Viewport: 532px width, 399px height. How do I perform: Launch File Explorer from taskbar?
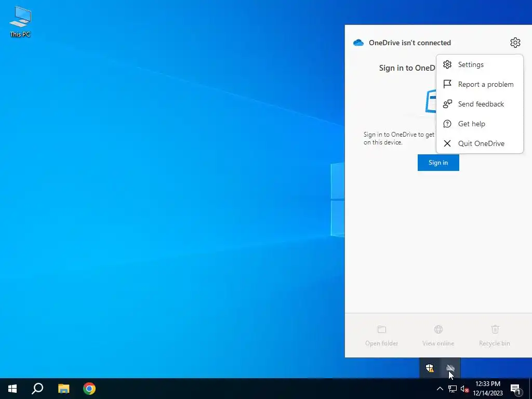click(63, 389)
